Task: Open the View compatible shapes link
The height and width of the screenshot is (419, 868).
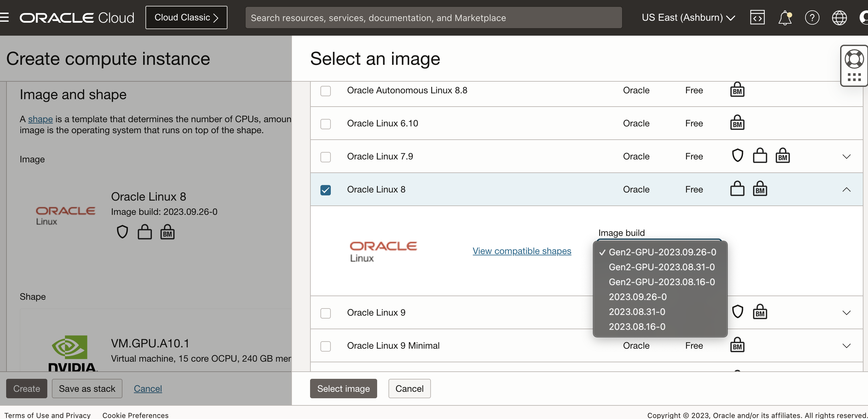Action: click(x=522, y=251)
